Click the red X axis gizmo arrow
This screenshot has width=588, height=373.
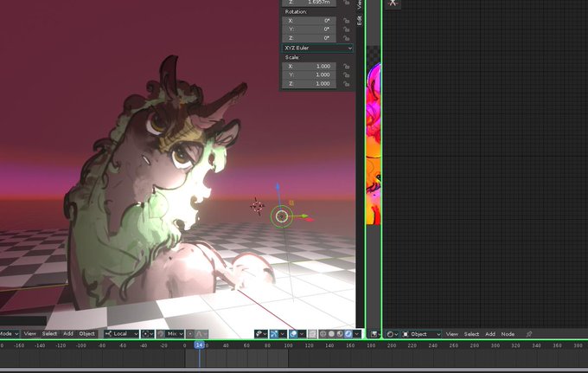(x=309, y=220)
